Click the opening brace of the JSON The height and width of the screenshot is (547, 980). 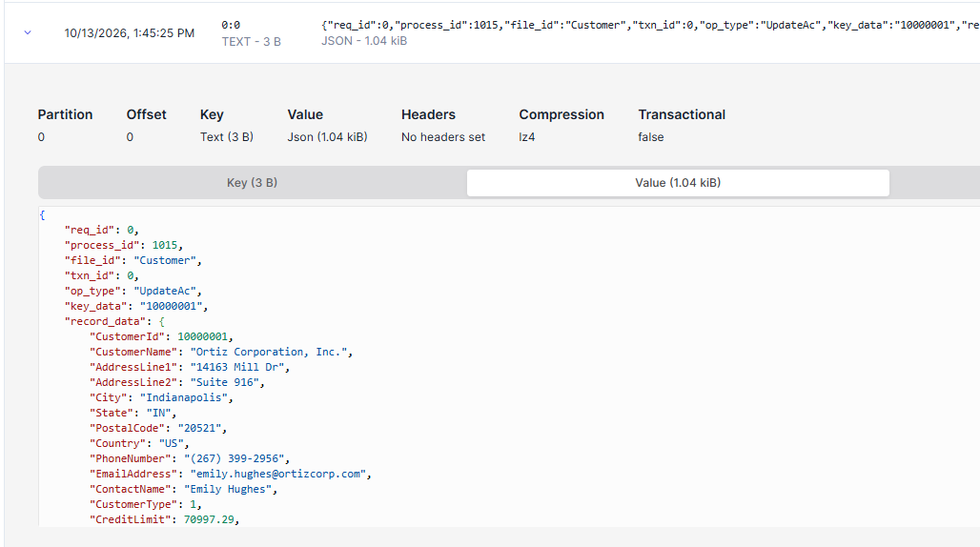coord(42,214)
